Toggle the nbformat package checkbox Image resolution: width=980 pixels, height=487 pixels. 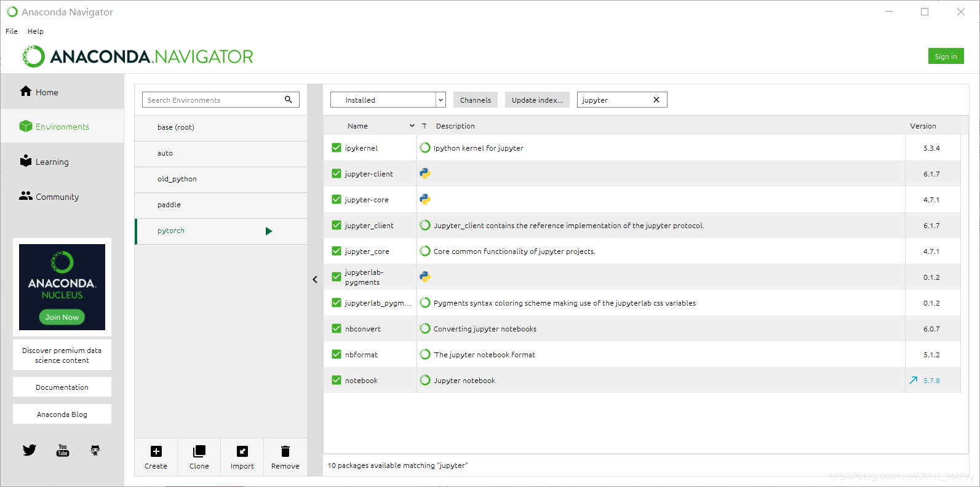pyautogui.click(x=337, y=354)
